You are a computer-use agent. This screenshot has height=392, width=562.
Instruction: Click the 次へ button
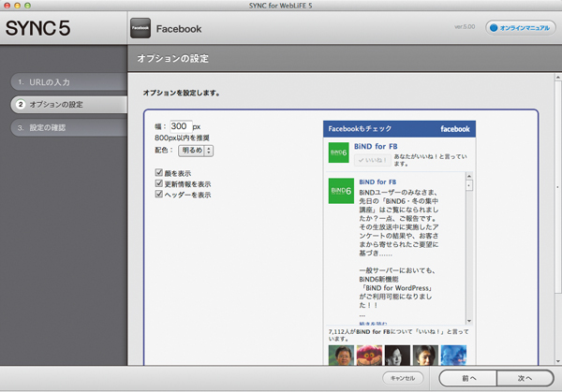coord(525,378)
